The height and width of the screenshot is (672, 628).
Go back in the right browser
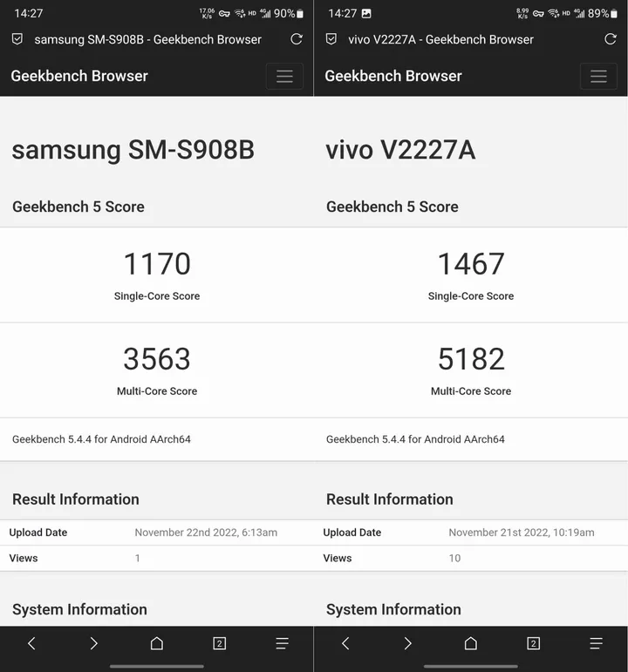click(x=345, y=643)
